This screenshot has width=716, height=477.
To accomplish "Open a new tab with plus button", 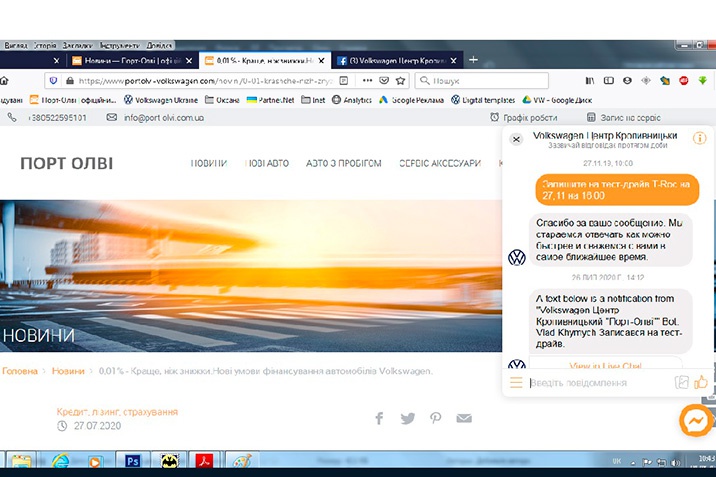I will (x=474, y=60).
